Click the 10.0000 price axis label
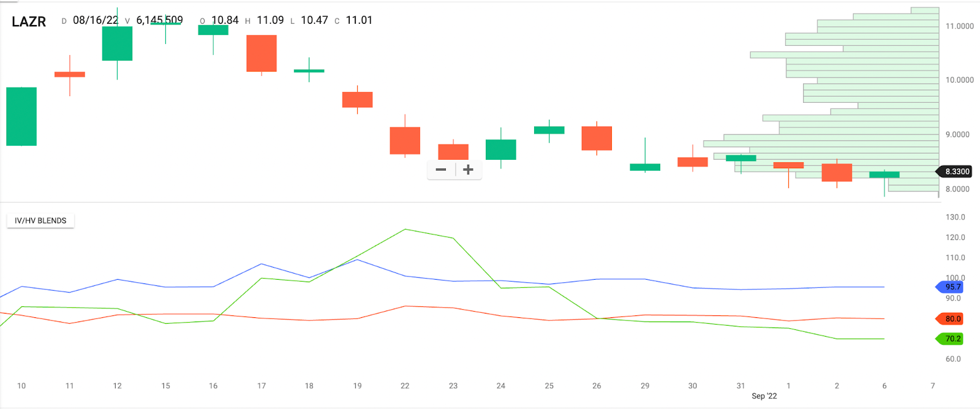 960,80
